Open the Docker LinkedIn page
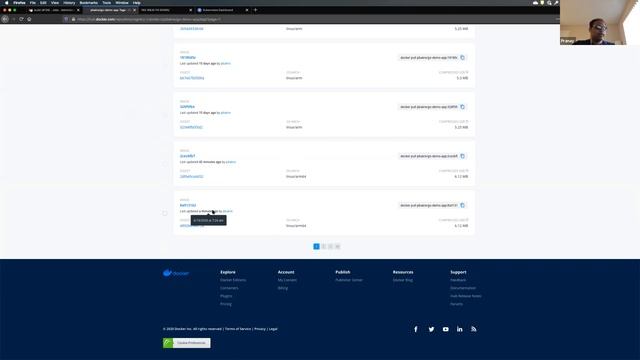Image resolution: width=640 pixels, height=360 pixels. click(460, 329)
